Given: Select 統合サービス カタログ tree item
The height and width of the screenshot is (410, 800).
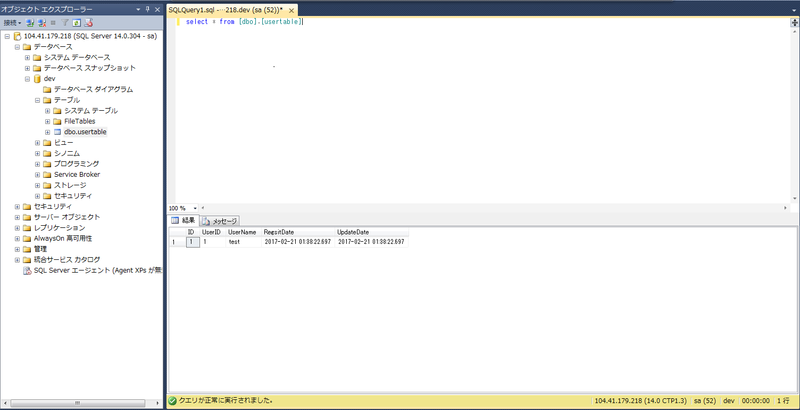Looking at the screenshot, I should pyautogui.click(x=67, y=260).
